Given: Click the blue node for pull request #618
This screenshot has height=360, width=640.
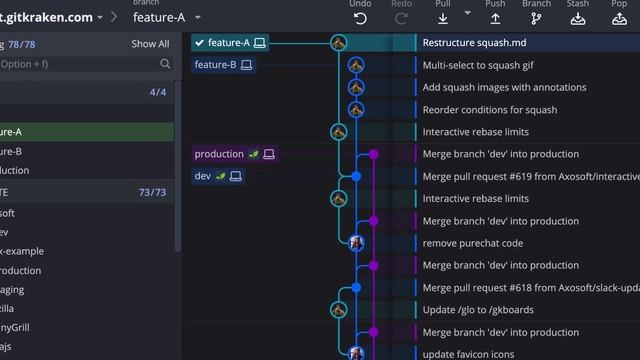Looking at the screenshot, I should 356,288.
